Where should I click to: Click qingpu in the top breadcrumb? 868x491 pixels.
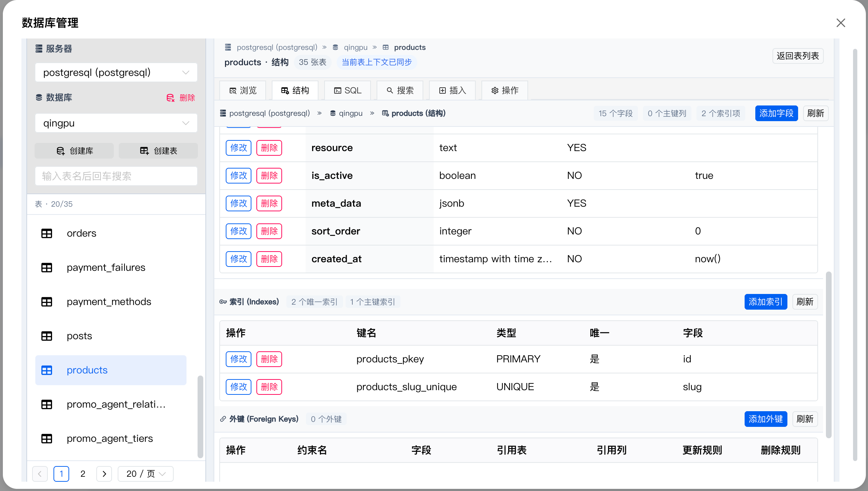(356, 47)
